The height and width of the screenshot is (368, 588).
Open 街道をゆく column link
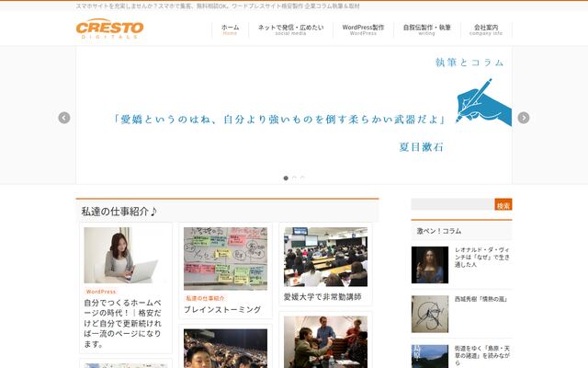(481, 356)
